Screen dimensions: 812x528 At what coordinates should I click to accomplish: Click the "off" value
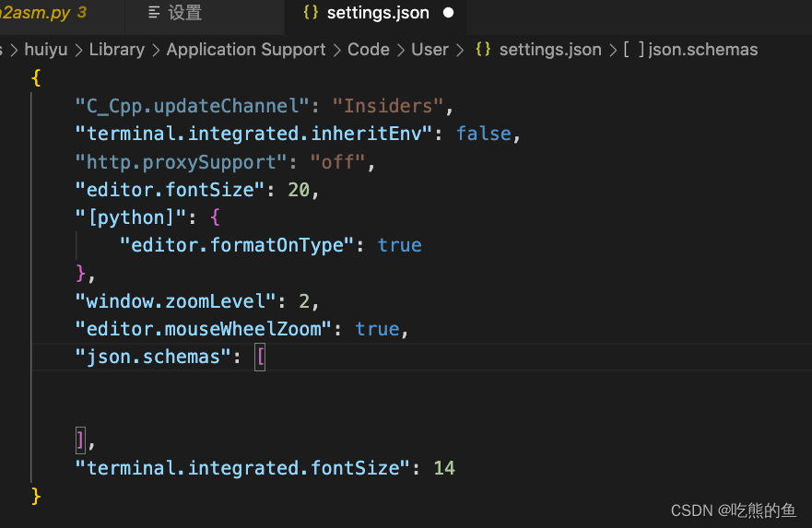point(337,162)
